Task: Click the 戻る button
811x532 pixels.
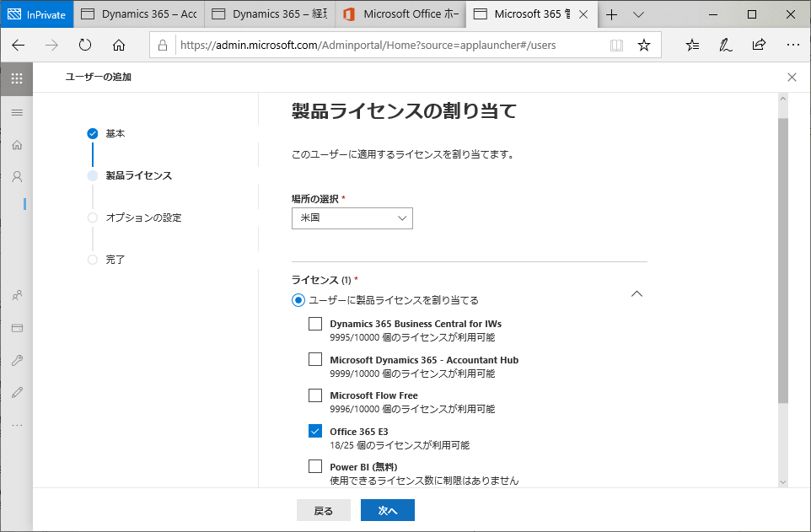Action: [323, 510]
